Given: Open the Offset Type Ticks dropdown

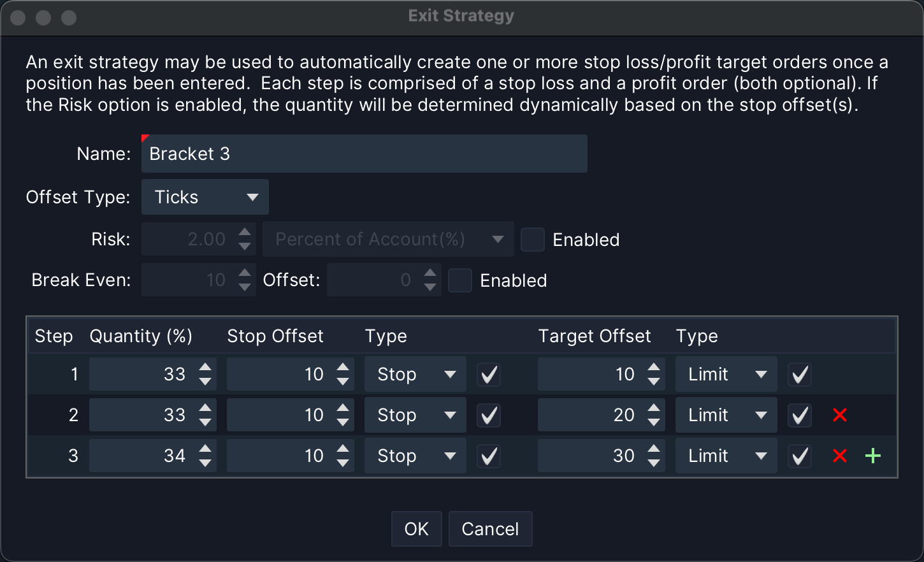Looking at the screenshot, I should click(x=205, y=197).
